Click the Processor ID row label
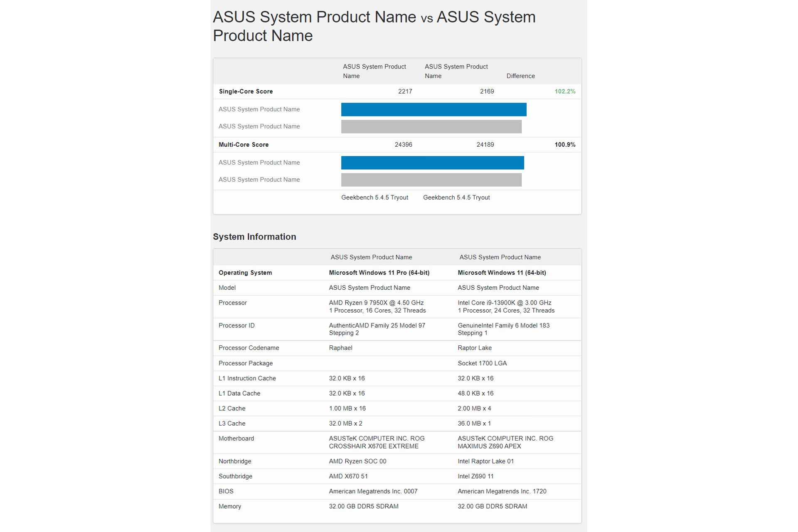The height and width of the screenshot is (532, 798). point(236,325)
